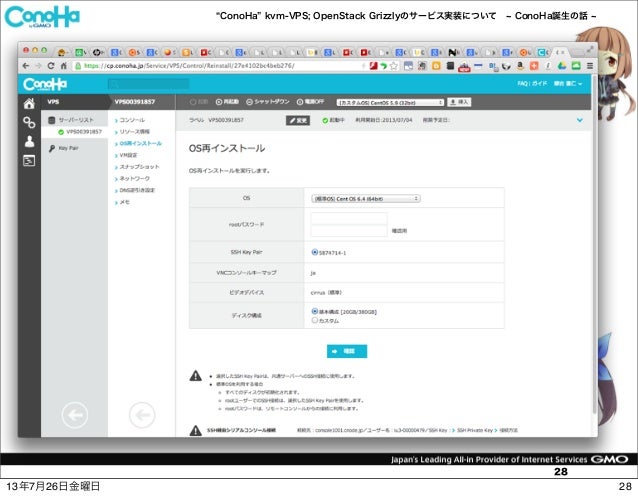The width and height of the screenshot is (638, 497).
Task: Click the first root password input field
Action: 349,218
